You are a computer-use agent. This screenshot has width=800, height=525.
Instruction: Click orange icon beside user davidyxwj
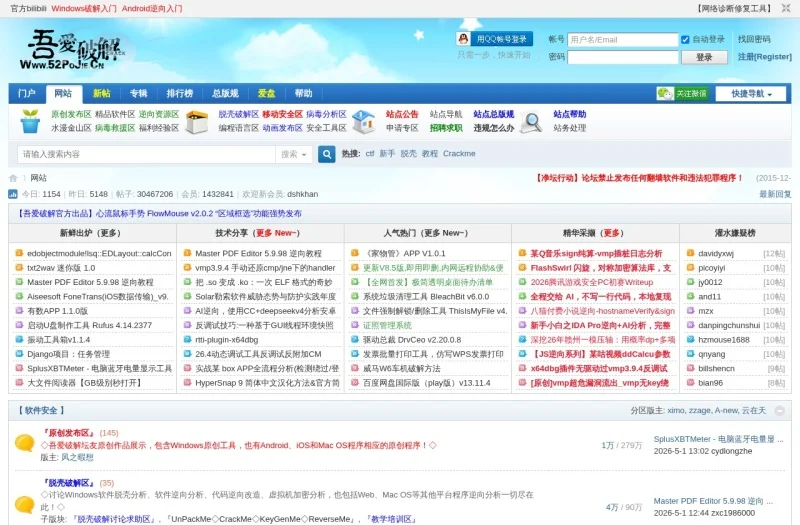coord(690,253)
